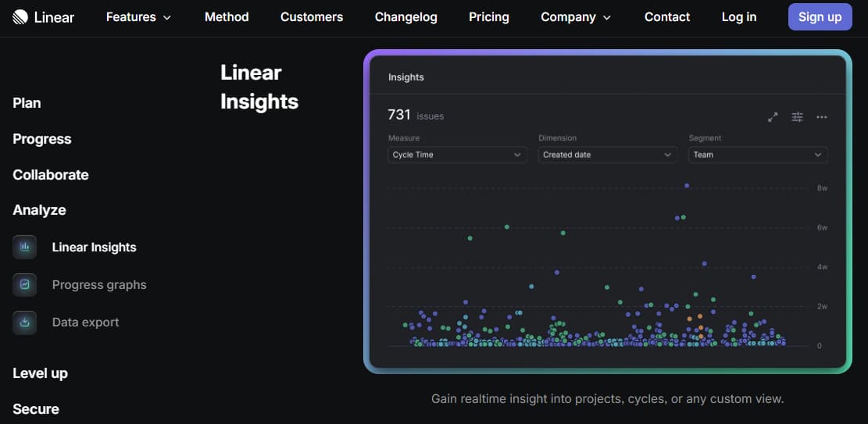This screenshot has height=424, width=868.
Task: Click the Log in link
Action: [739, 17]
